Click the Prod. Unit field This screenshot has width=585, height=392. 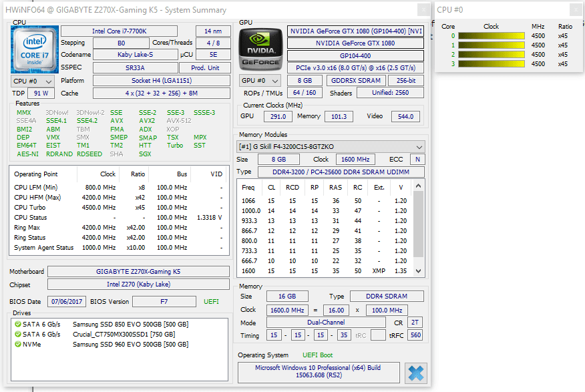tap(205, 68)
